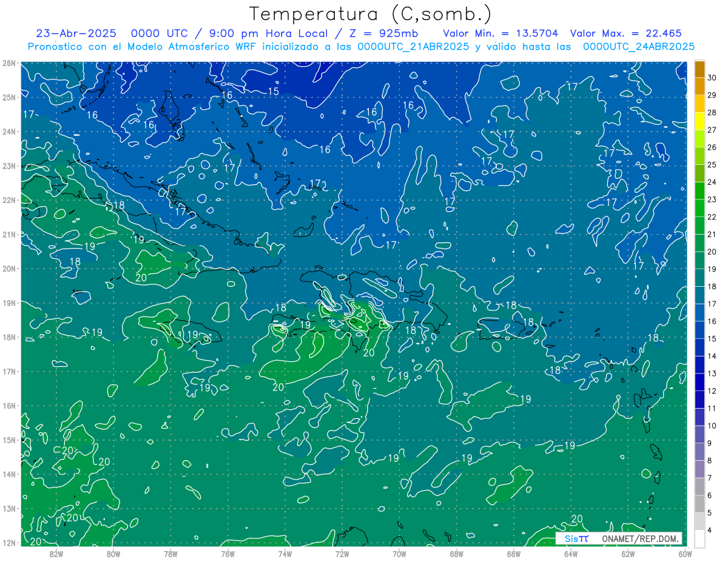Pick the white swatch below legend value 4
The height and width of the screenshot is (562, 728).
tap(699, 538)
